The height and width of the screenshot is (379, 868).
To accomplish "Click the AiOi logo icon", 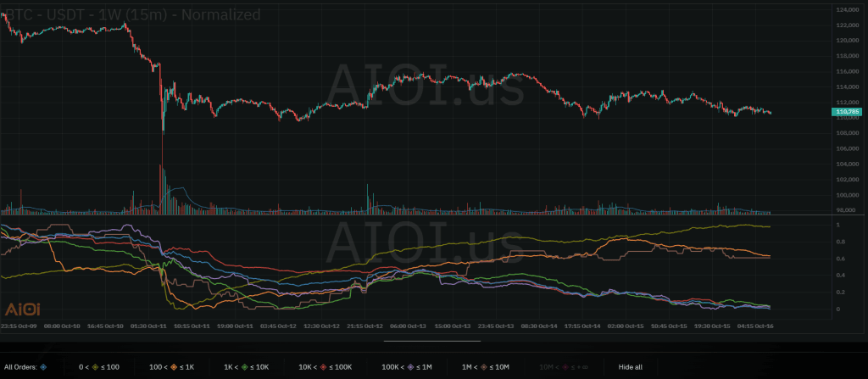I will coord(22,310).
